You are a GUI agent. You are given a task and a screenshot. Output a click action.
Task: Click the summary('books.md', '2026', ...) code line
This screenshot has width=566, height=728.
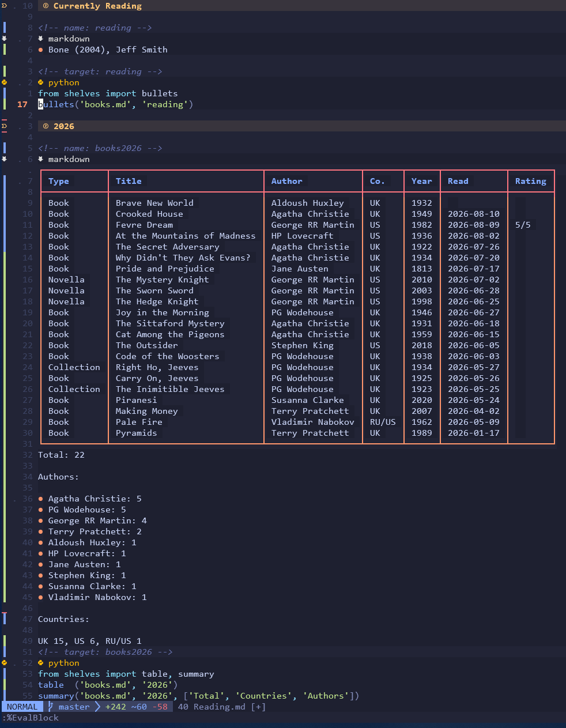tap(199, 696)
